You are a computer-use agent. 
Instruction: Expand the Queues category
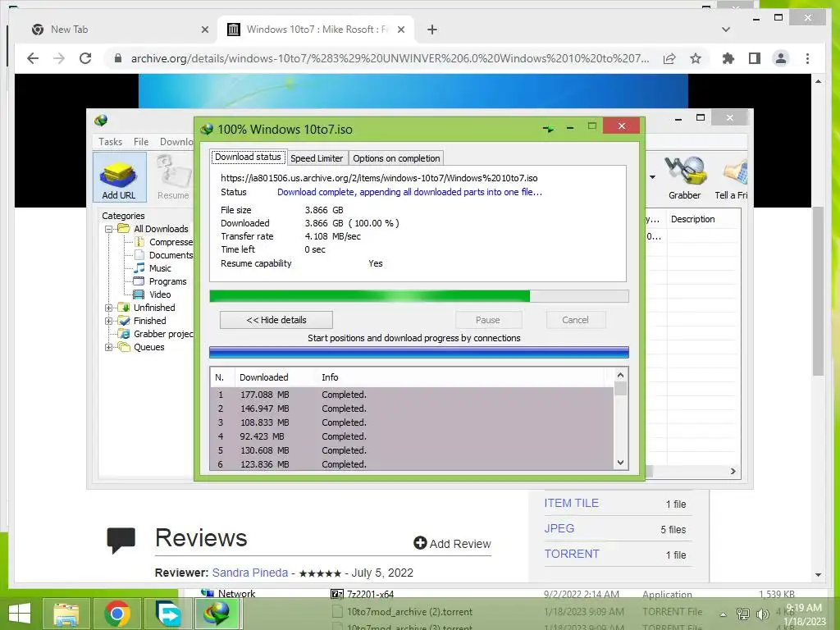(x=108, y=347)
